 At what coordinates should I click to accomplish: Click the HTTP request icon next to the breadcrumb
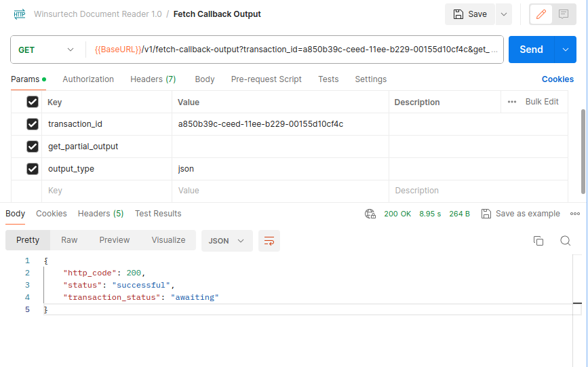tap(20, 14)
